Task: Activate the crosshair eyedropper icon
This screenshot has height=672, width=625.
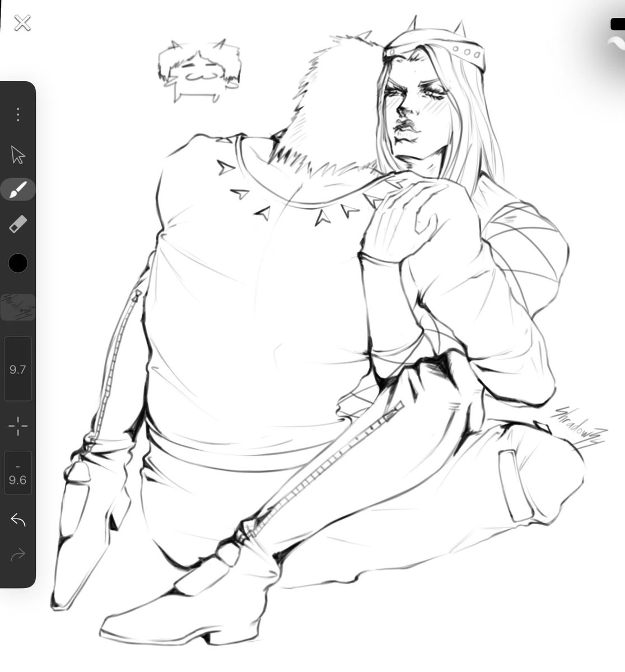Action: pos(18,426)
